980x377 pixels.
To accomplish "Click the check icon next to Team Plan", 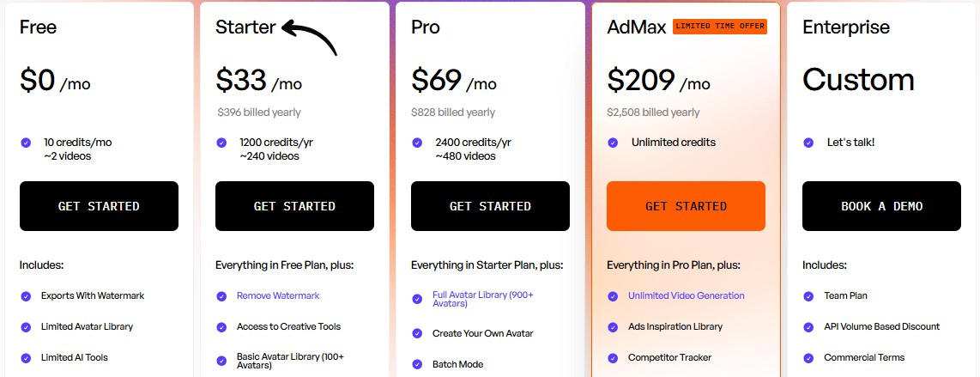I will click(808, 295).
